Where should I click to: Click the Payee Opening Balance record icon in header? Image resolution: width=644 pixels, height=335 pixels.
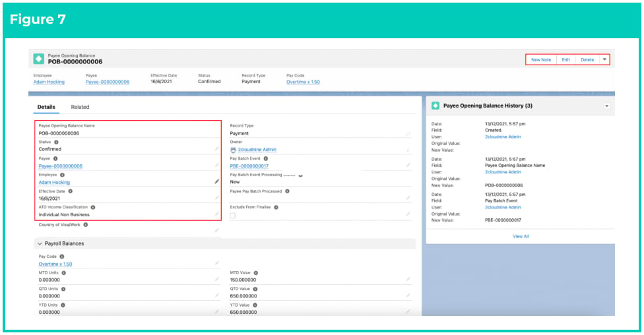(39, 59)
